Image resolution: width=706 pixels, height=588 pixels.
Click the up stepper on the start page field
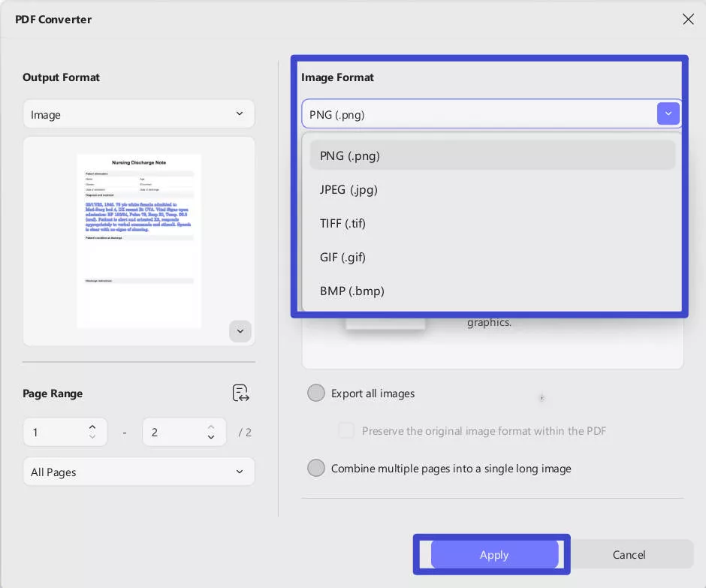[x=92, y=427]
